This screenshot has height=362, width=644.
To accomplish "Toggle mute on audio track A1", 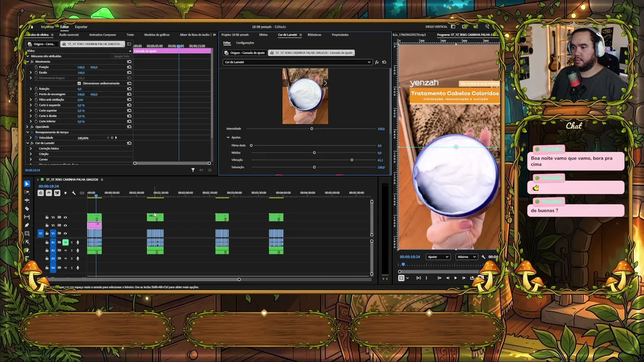I will [x=65, y=242].
